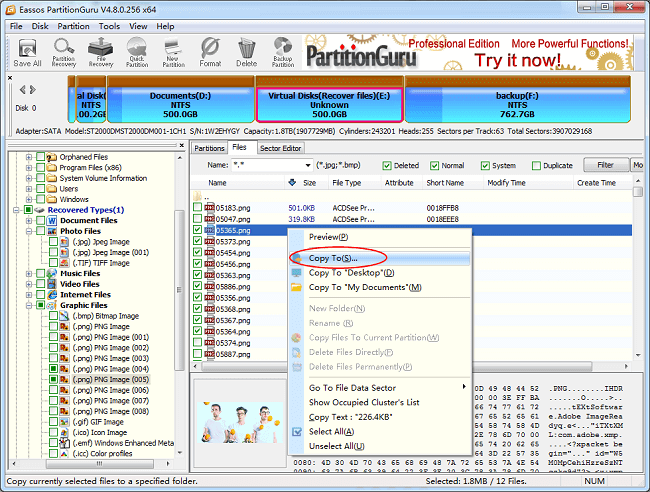Toggle the System filter checkbox
Viewport: 650px width, 492px height.
(485, 166)
